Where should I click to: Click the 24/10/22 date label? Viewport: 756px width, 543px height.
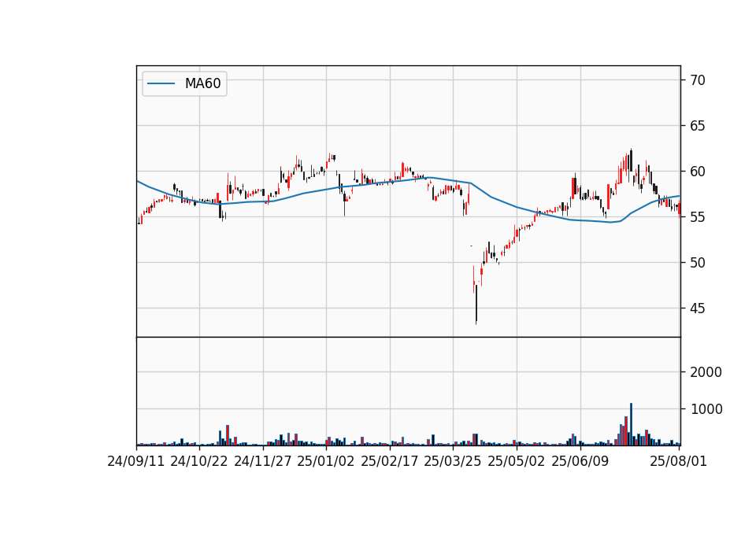tap(199, 461)
